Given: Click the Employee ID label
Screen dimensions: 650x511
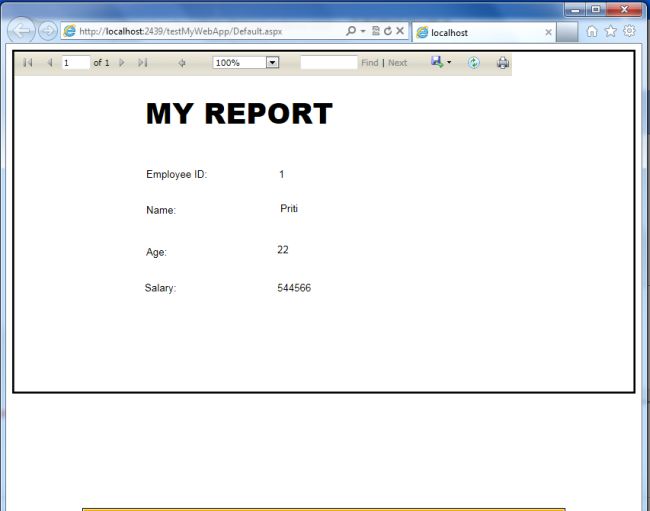Looking at the screenshot, I should (x=177, y=174).
